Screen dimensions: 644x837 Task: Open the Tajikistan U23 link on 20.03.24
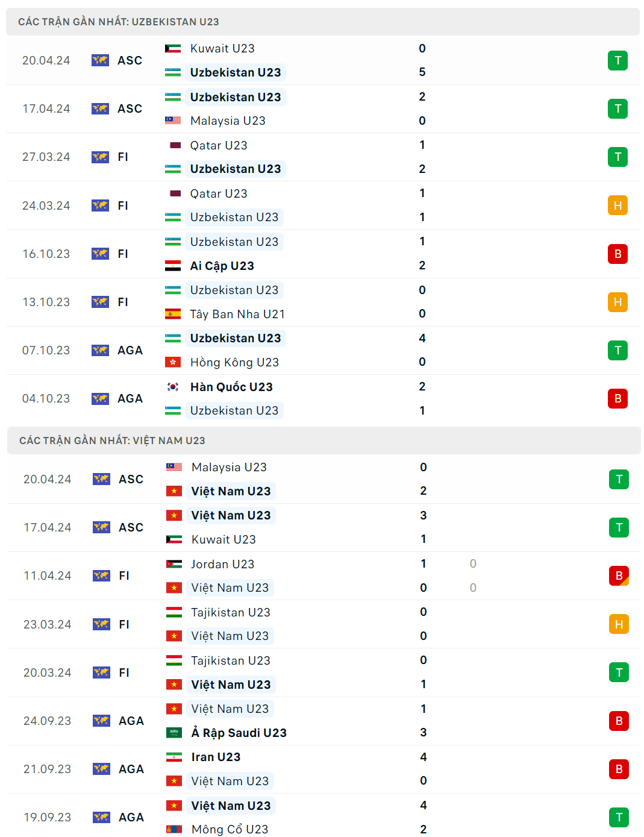coord(231,660)
